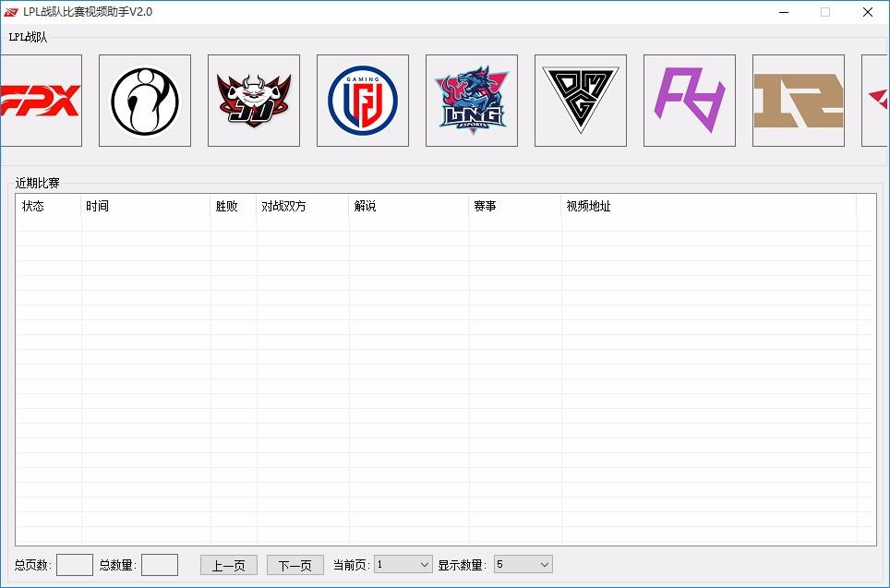Viewport: 890px width, 588px height.
Task: Select the LNG Esports team logo
Action: point(472,101)
